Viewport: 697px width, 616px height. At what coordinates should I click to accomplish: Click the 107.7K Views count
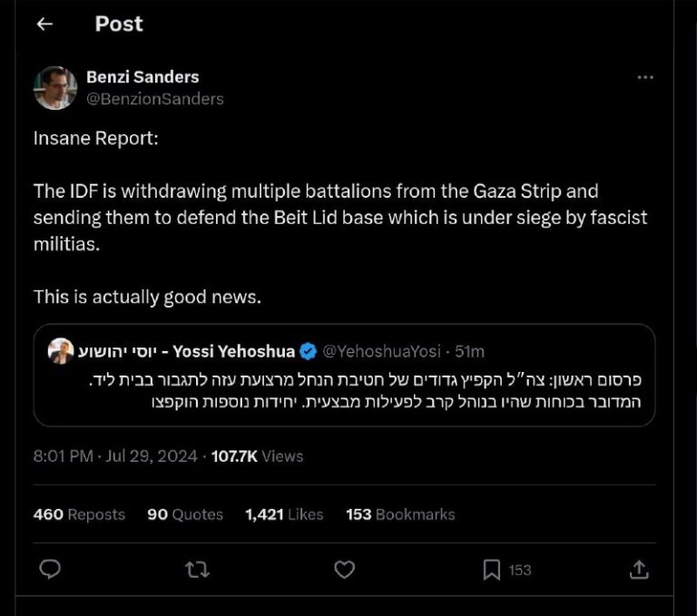click(x=257, y=456)
